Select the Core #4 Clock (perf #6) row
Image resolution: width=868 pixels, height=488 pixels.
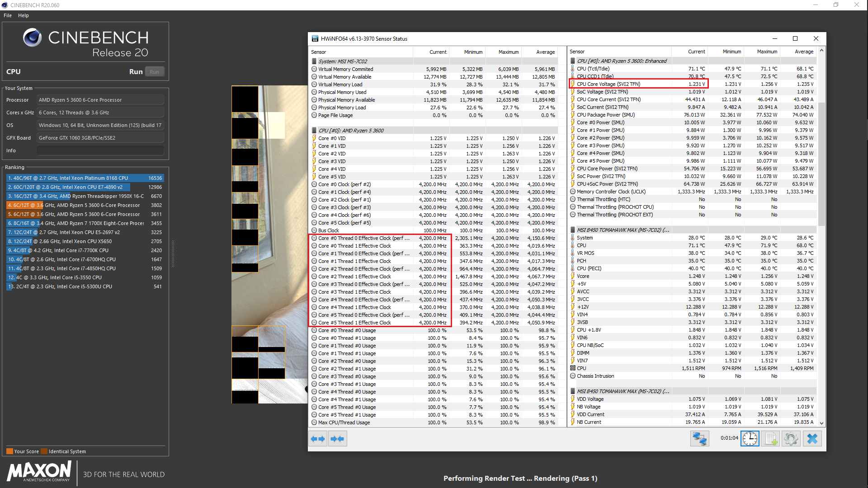pos(434,215)
